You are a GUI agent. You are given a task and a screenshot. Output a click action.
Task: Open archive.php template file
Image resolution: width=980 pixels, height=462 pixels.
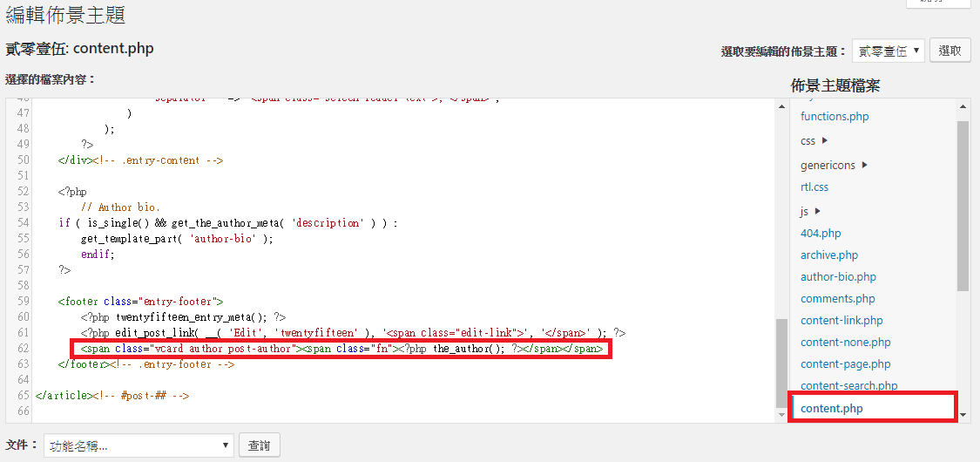[x=829, y=255]
